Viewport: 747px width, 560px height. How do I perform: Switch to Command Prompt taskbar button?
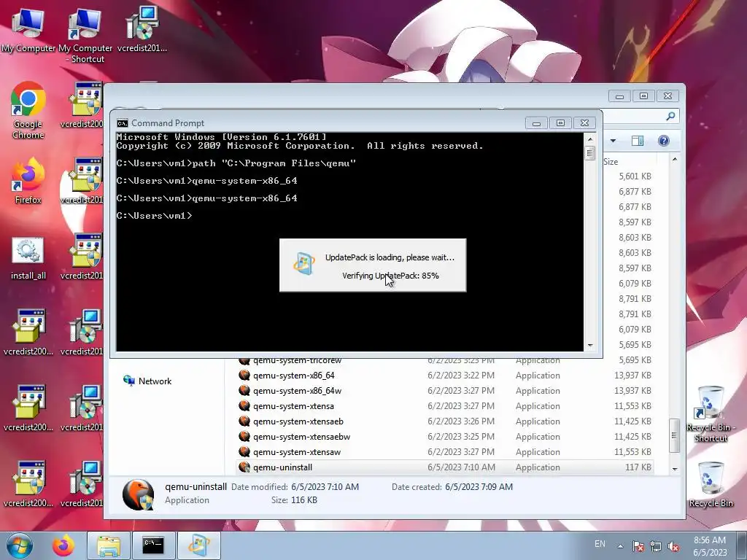pyautogui.click(x=153, y=545)
